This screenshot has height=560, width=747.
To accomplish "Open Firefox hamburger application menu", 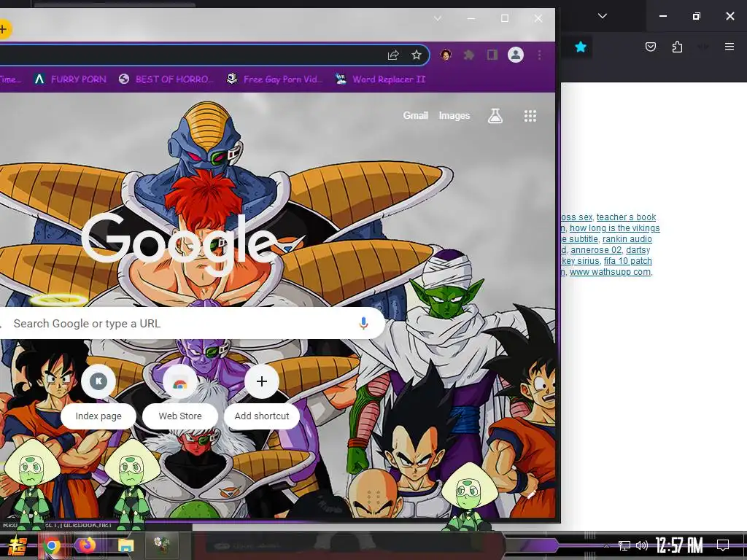I will tap(729, 47).
